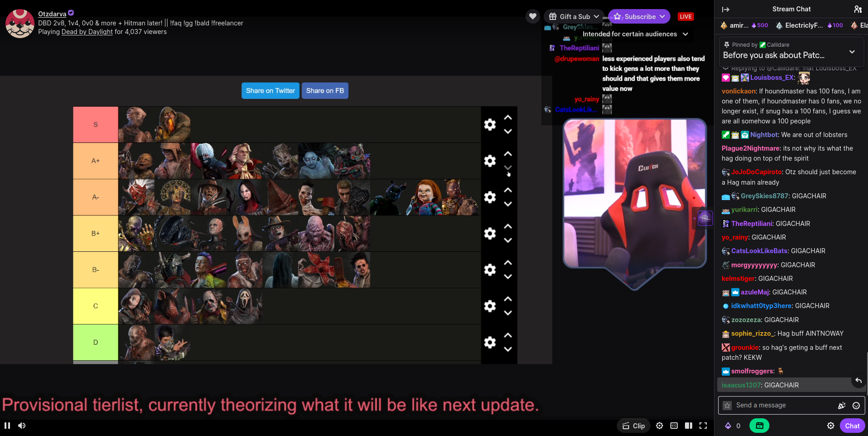The height and width of the screenshot is (436, 868).
Task: Click the LIVE indicator badge
Action: coord(685,17)
